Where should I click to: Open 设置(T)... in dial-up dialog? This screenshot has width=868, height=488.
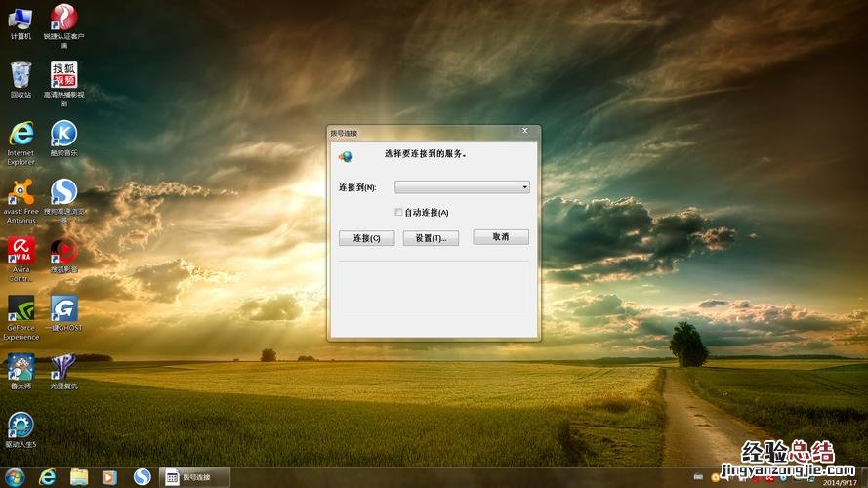[431, 238]
